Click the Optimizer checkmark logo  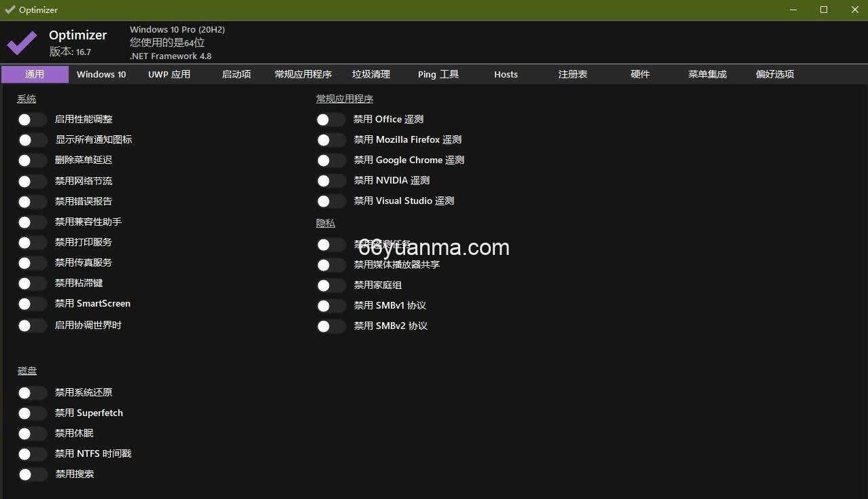coord(20,42)
